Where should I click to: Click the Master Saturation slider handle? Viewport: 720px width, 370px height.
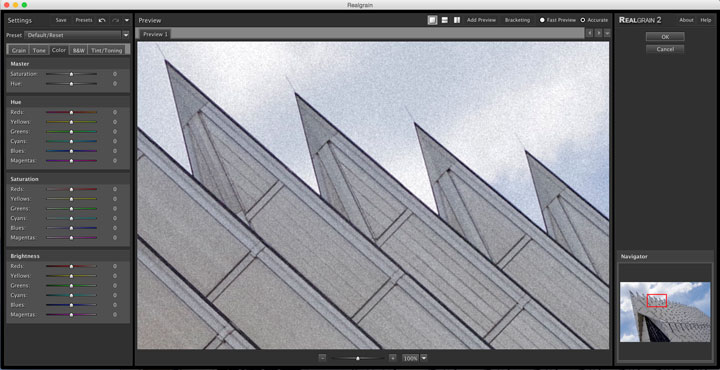(x=71, y=74)
